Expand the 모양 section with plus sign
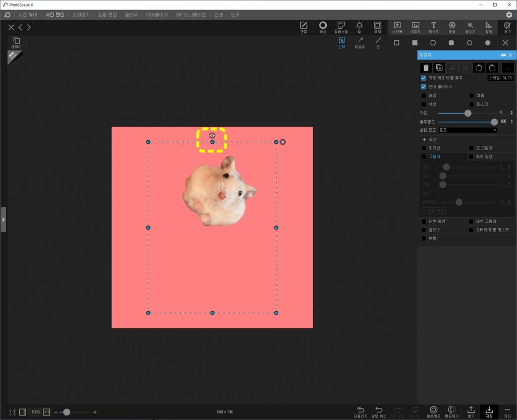517x420 pixels. coord(424,139)
